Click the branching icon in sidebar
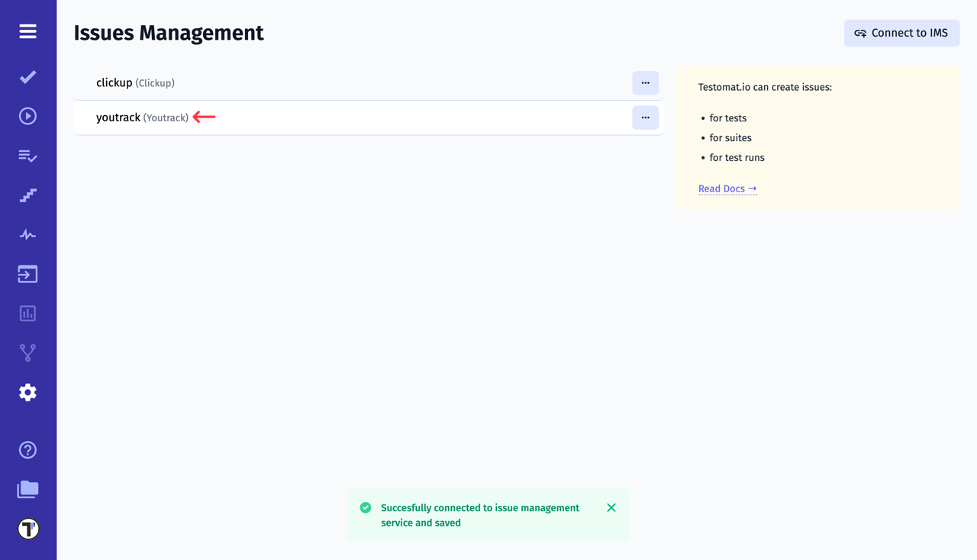 tap(27, 352)
